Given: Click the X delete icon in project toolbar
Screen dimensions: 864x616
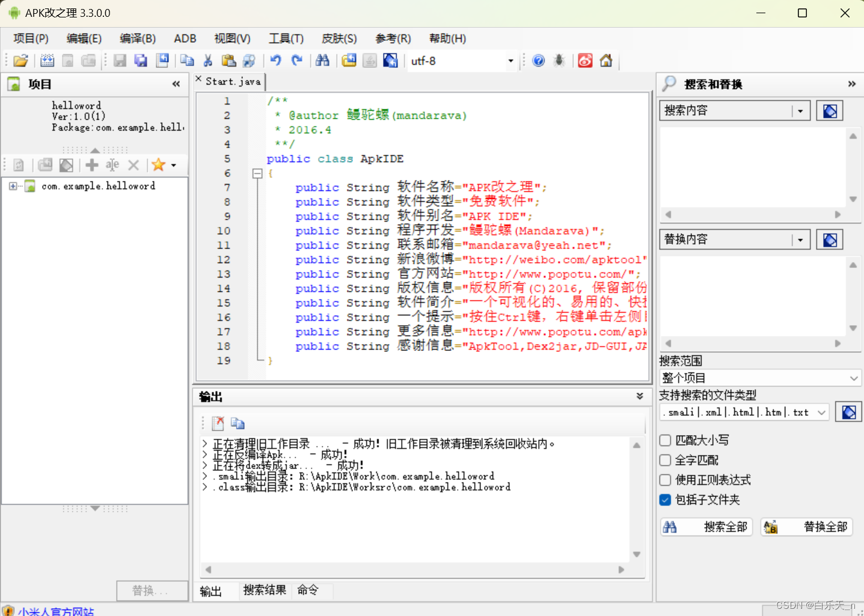Looking at the screenshot, I should point(133,165).
